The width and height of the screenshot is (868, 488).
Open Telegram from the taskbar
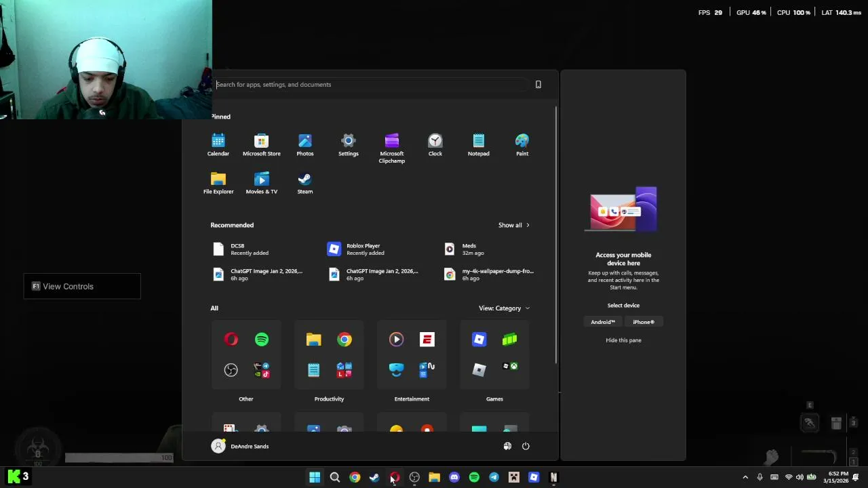494,477
